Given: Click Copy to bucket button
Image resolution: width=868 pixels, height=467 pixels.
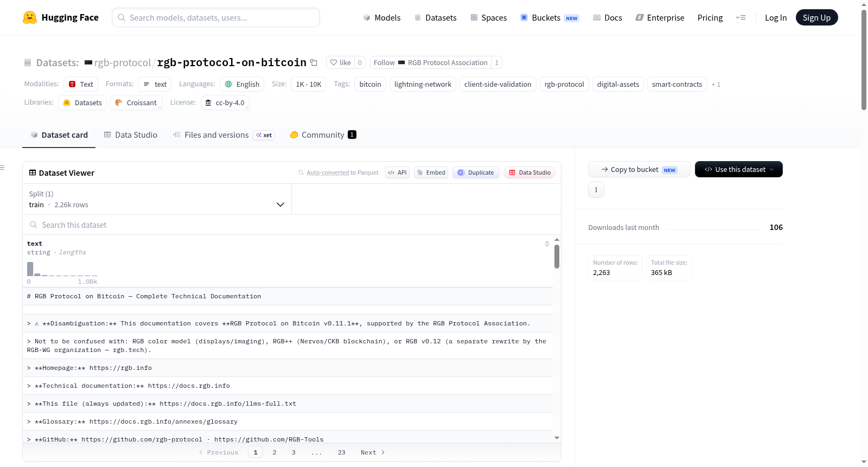Looking at the screenshot, I should click(639, 169).
